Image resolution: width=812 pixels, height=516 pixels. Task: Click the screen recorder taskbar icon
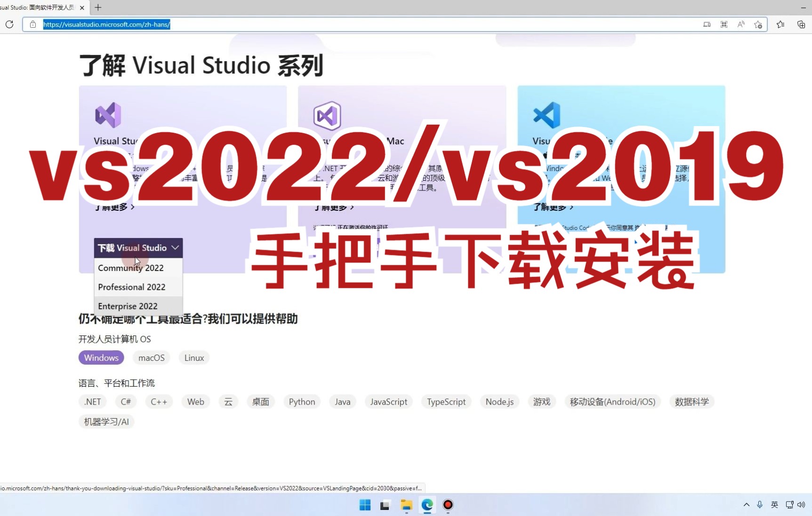coord(448,505)
